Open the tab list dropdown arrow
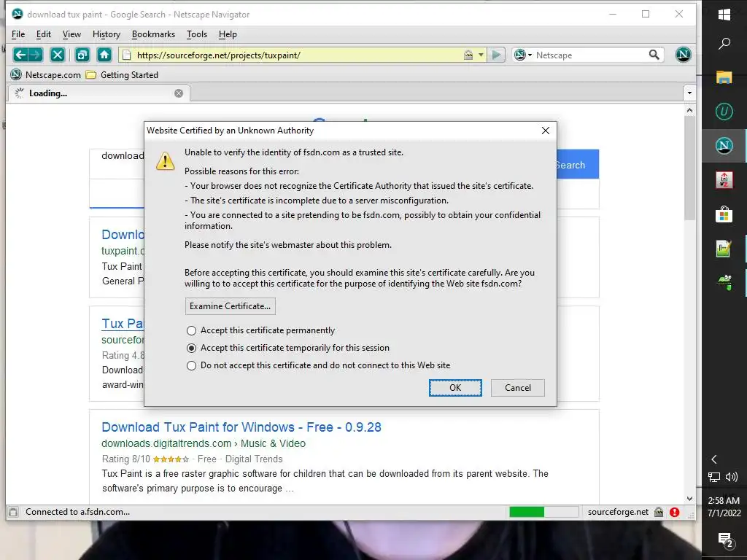747x560 pixels. pyautogui.click(x=689, y=93)
